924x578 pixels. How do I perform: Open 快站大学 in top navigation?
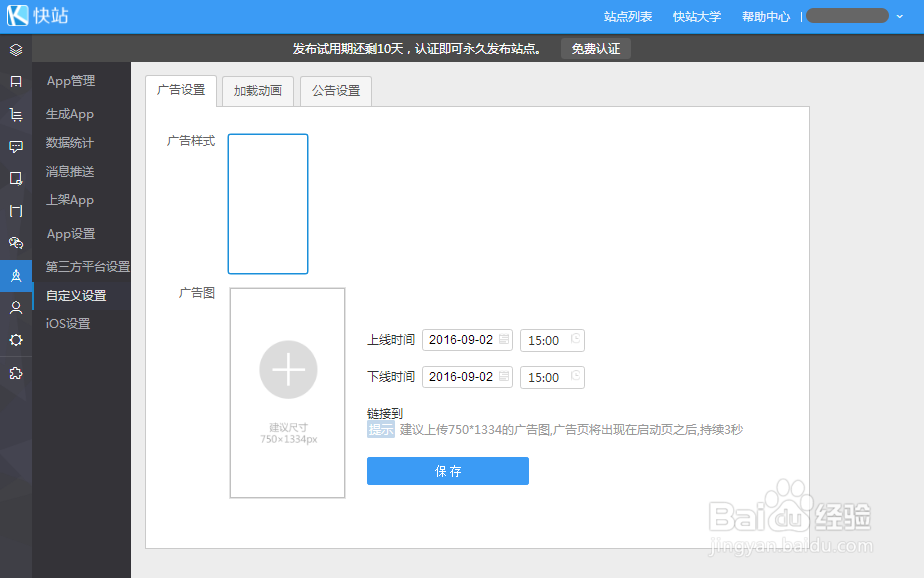[697, 16]
